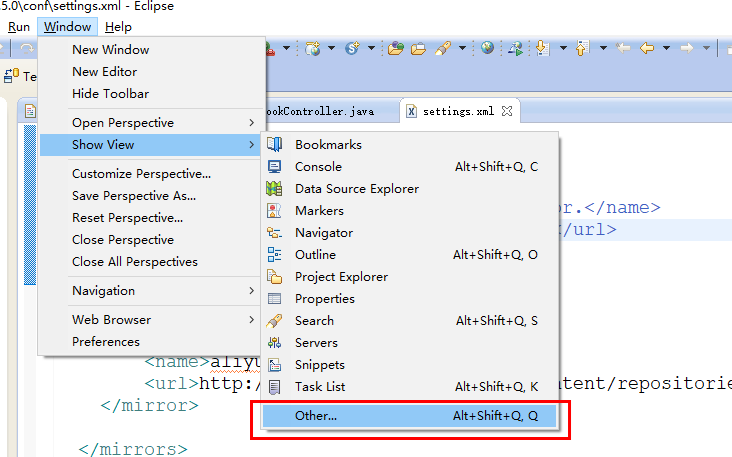Image resolution: width=732 pixels, height=457 pixels.
Task: Open dropdown next to new web project icon
Action: [x=331, y=48]
